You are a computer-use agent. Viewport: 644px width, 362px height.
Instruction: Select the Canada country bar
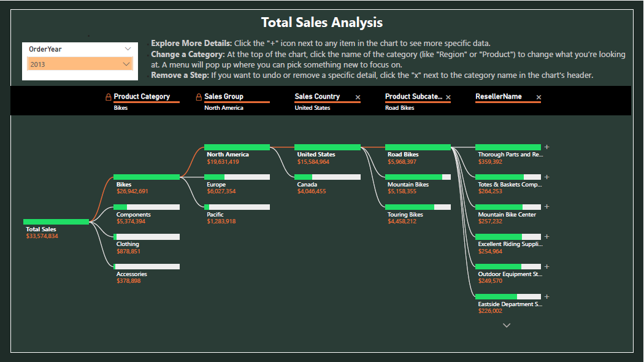pyautogui.click(x=328, y=177)
